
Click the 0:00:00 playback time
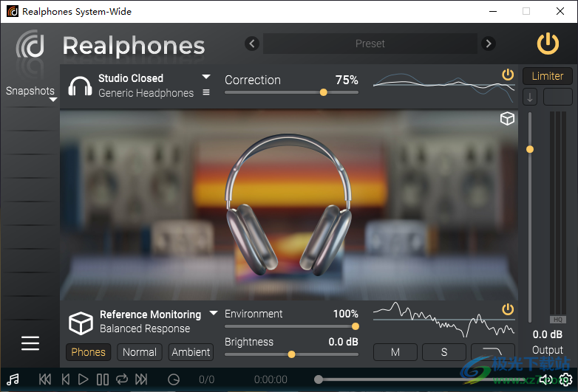(x=271, y=379)
